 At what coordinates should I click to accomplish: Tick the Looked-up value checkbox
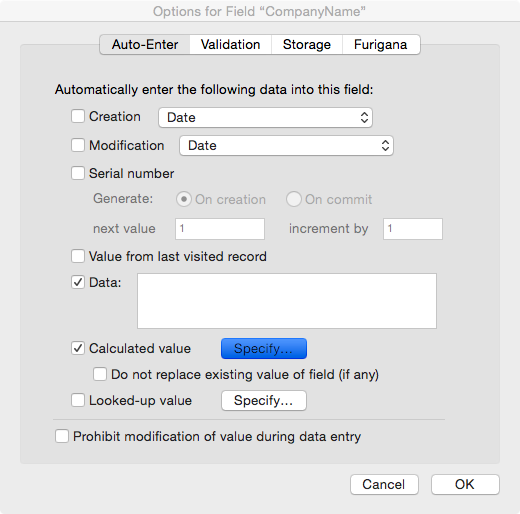(78, 400)
